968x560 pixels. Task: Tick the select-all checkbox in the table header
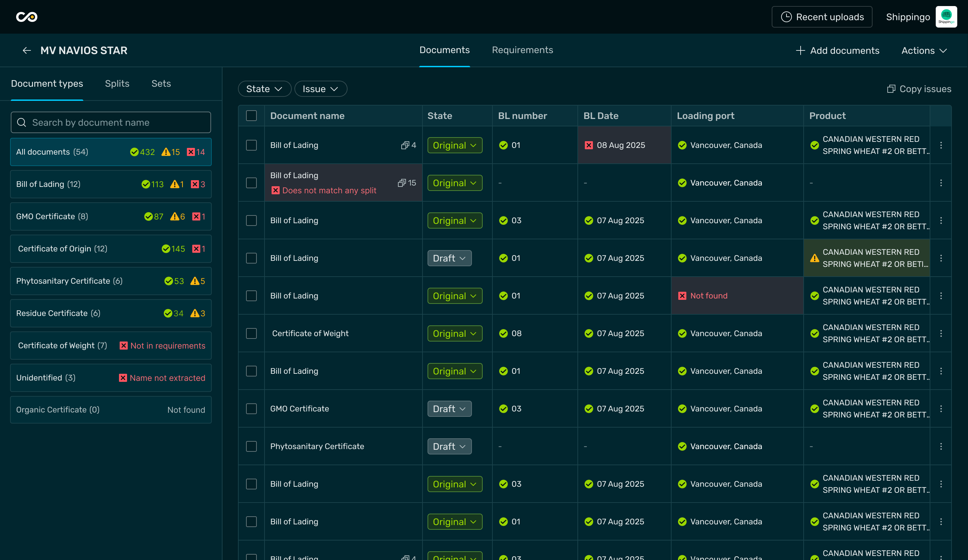pyautogui.click(x=251, y=116)
